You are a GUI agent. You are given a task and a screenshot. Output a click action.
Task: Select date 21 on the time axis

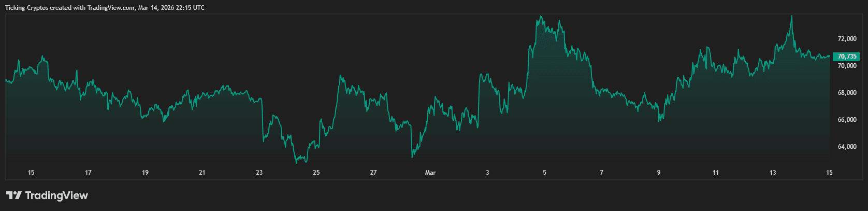[202, 173]
